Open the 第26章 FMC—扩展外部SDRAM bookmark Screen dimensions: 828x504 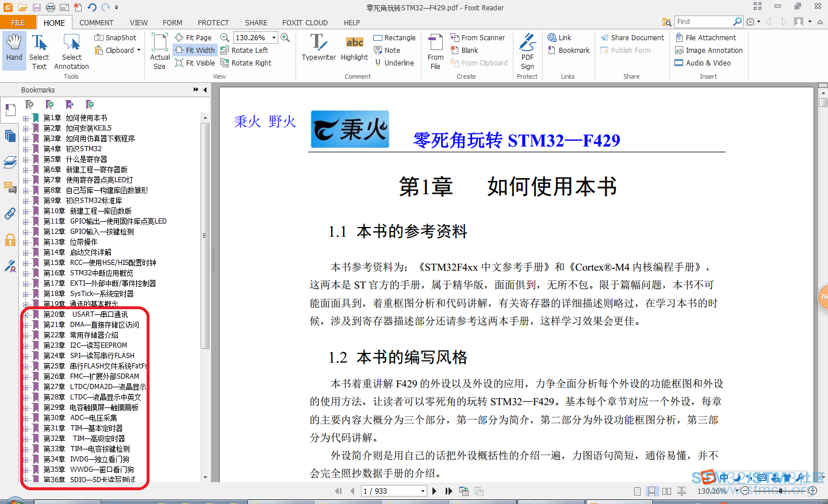[x=91, y=376]
